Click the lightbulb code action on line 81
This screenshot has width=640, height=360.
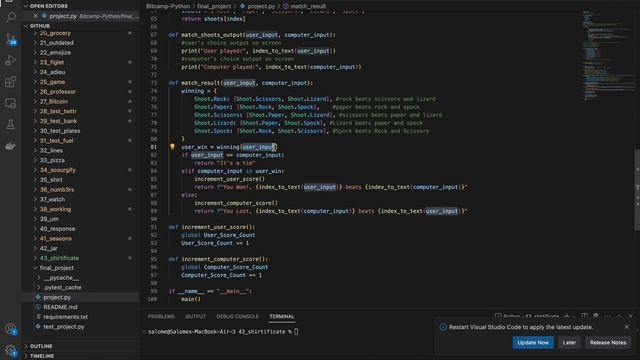172,147
